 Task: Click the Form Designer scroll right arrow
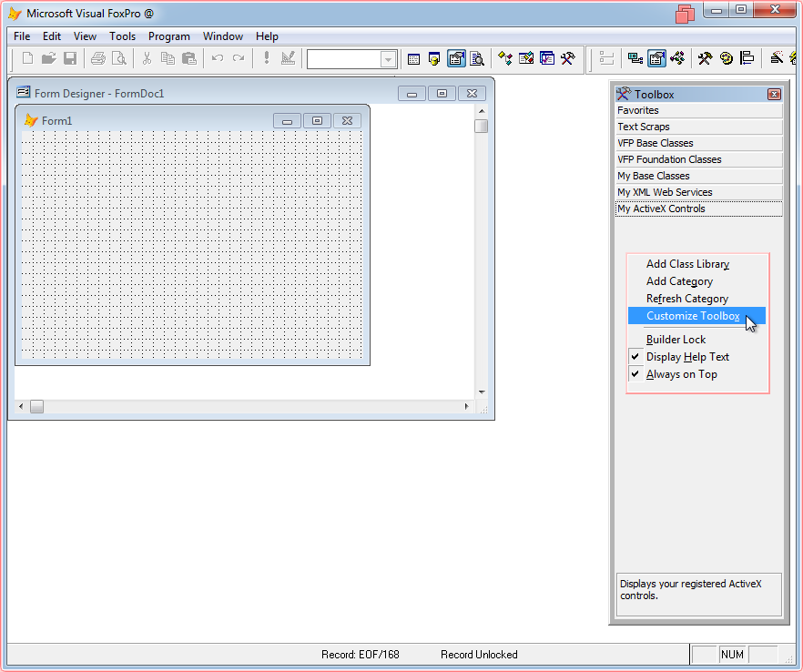pos(466,407)
